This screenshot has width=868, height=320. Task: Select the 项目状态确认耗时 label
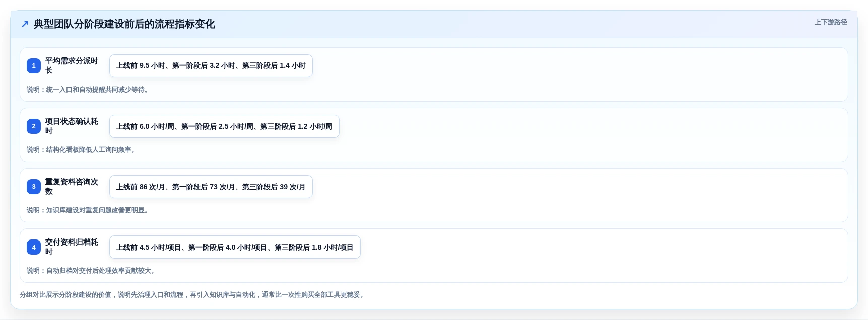(x=72, y=126)
